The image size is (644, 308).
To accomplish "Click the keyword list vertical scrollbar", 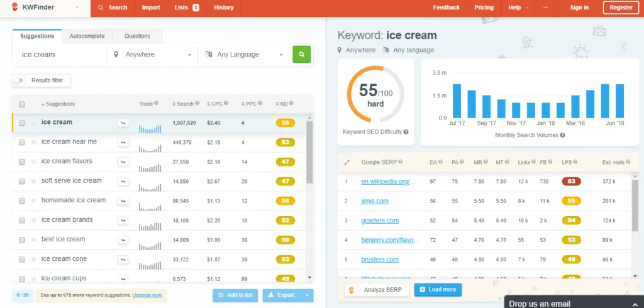I will (x=309, y=152).
